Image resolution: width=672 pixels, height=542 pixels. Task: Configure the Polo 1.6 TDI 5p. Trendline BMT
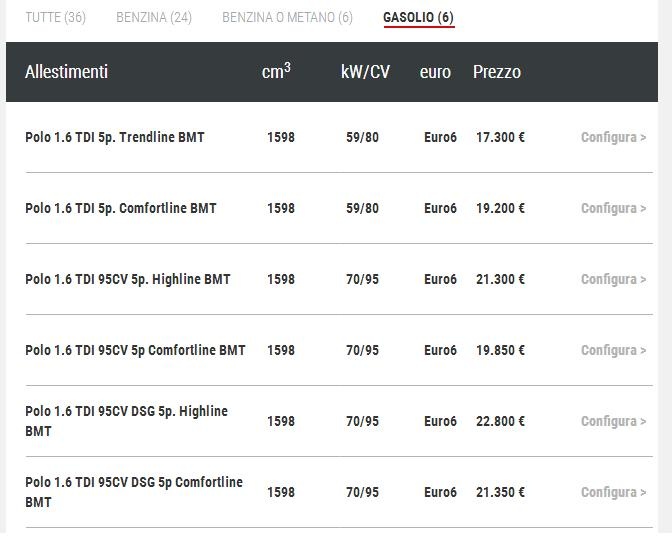coord(613,137)
